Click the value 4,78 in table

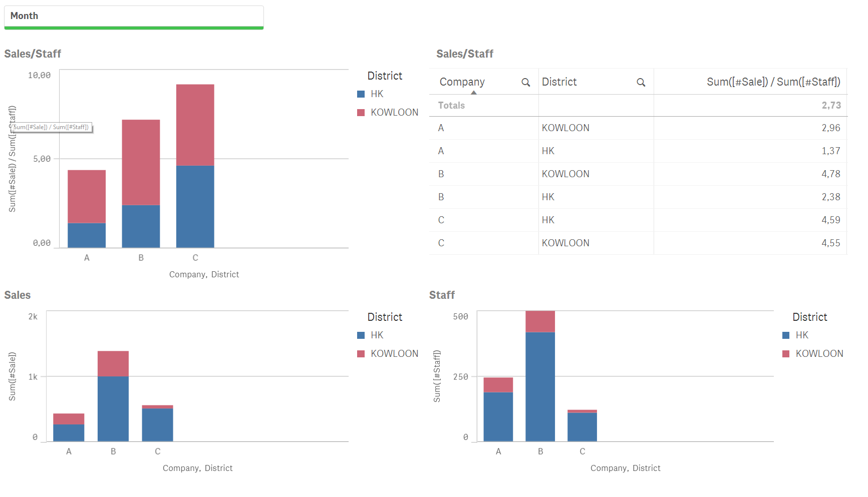[x=831, y=174]
